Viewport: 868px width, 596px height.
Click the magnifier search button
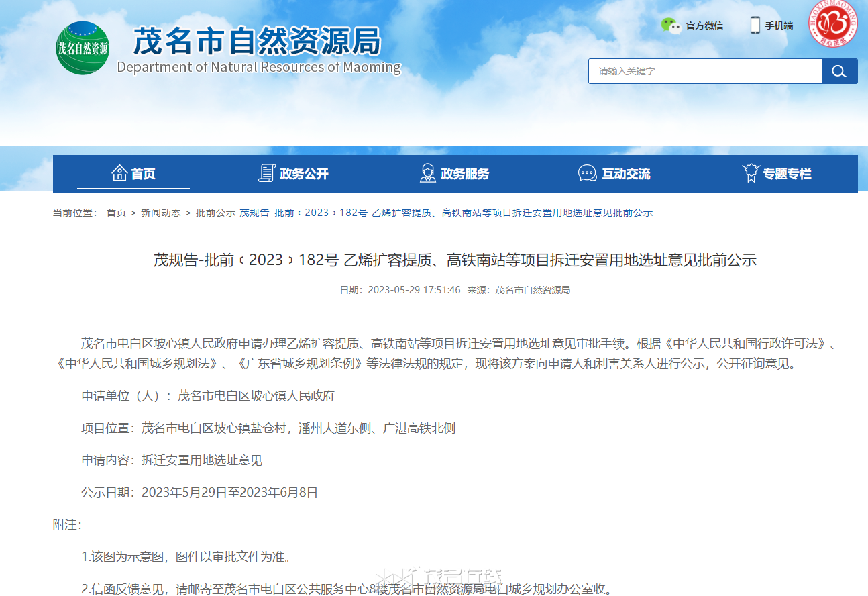(x=840, y=71)
